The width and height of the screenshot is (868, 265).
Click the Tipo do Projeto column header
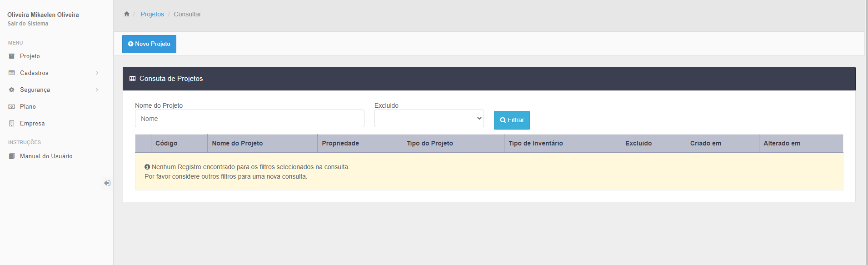pyautogui.click(x=453, y=143)
